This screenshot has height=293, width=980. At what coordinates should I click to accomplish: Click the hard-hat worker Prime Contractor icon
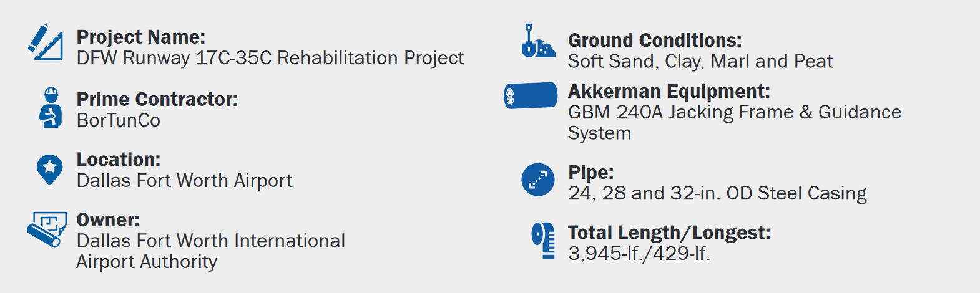point(51,108)
